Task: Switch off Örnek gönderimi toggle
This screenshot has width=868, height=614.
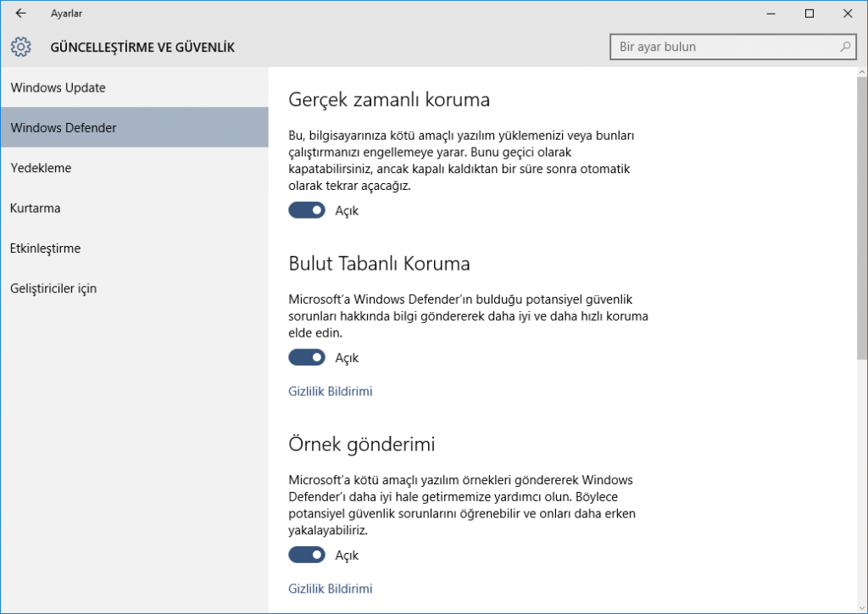Action: click(x=307, y=555)
